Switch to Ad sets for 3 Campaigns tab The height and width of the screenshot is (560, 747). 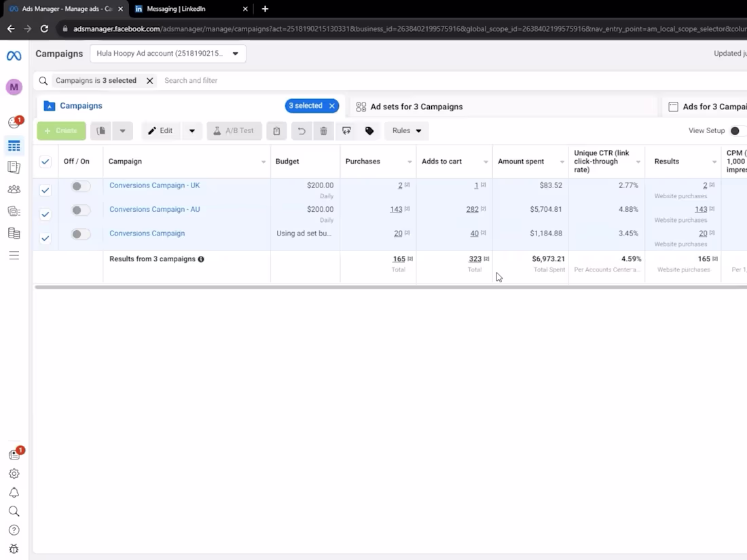coord(416,107)
